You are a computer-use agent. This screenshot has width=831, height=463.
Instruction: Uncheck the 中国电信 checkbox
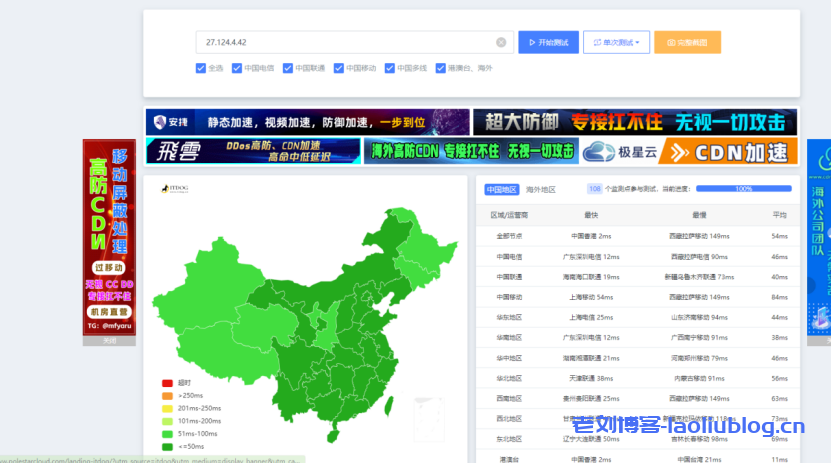[x=237, y=68]
